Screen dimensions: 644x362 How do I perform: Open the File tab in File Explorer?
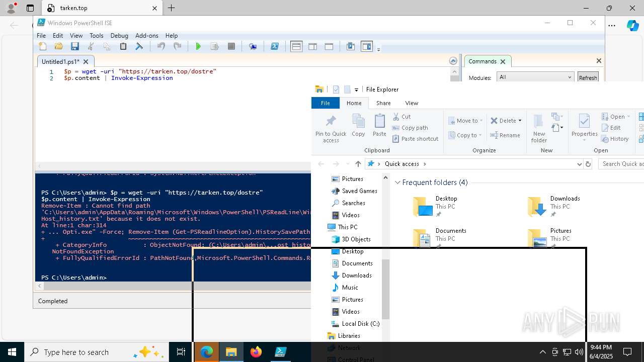(x=326, y=103)
